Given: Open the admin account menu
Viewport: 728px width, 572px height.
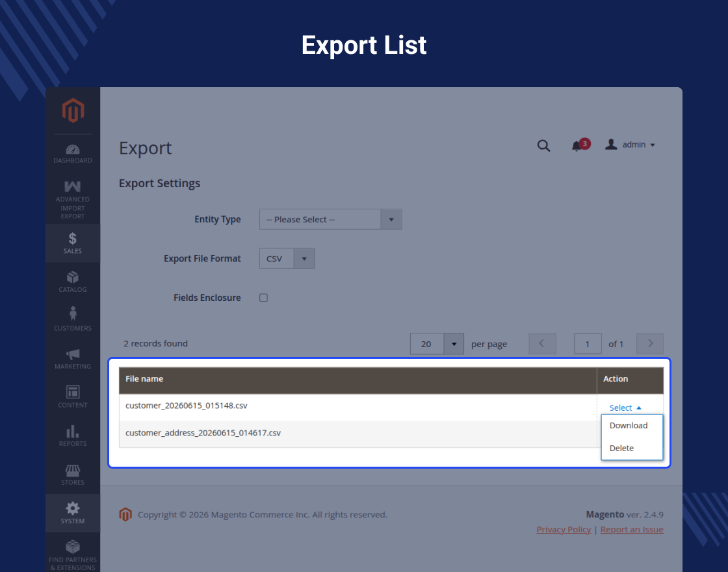Looking at the screenshot, I should (630, 145).
